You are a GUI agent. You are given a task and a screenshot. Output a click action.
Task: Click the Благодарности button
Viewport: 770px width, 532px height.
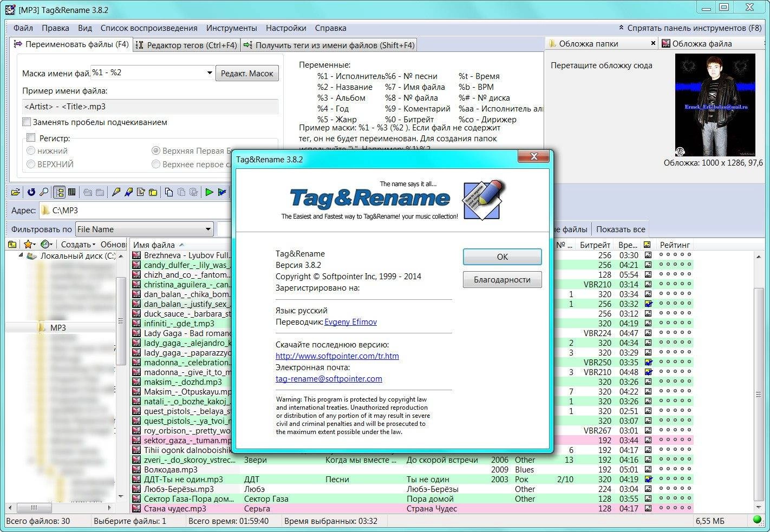coord(502,280)
